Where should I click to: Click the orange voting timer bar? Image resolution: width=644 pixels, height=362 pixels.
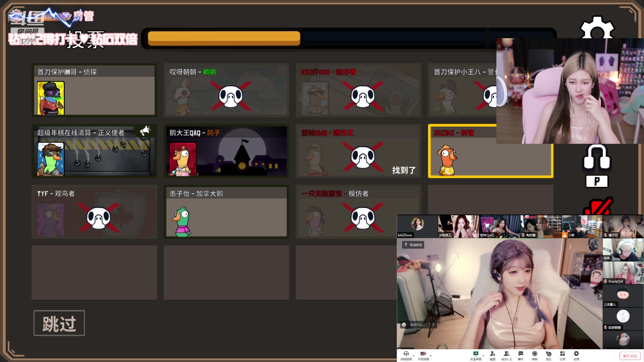click(224, 38)
